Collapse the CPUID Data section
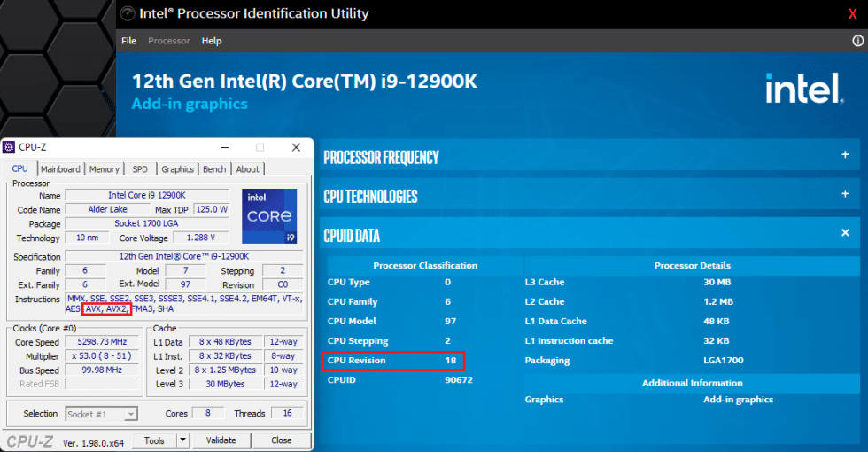This screenshot has width=868, height=452. tap(845, 233)
